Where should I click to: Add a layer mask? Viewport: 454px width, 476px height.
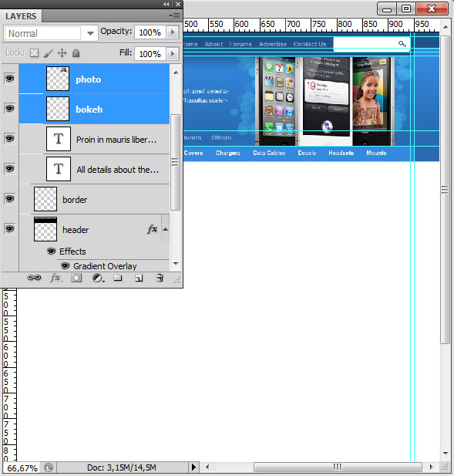(76, 278)
